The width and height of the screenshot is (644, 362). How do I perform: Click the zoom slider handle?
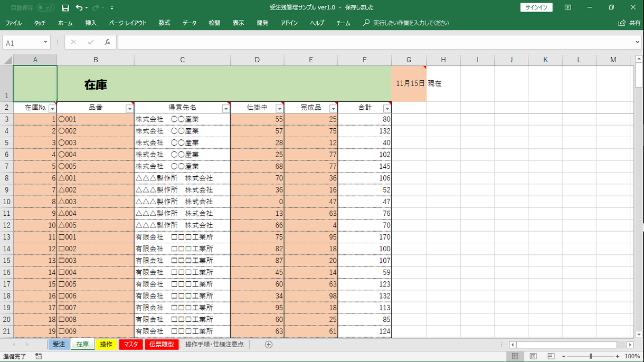point(591,357)
